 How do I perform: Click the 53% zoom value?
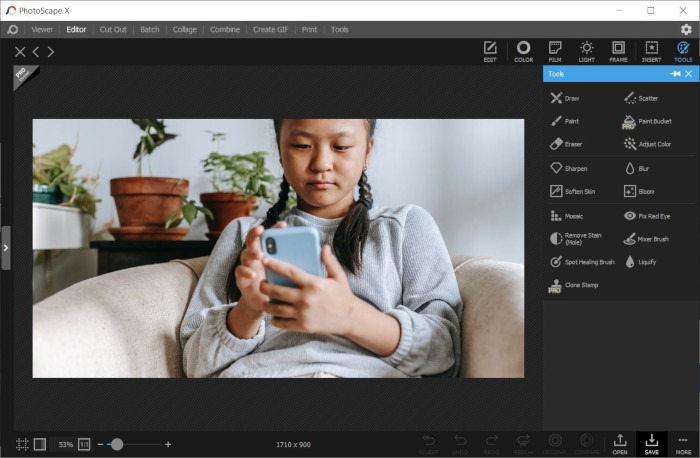(x=65, y=445)
